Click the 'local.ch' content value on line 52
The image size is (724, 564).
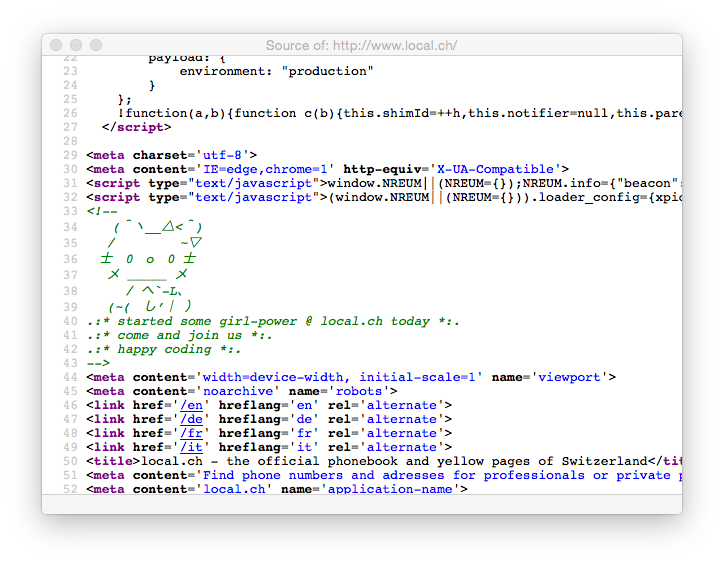[234, 489]
